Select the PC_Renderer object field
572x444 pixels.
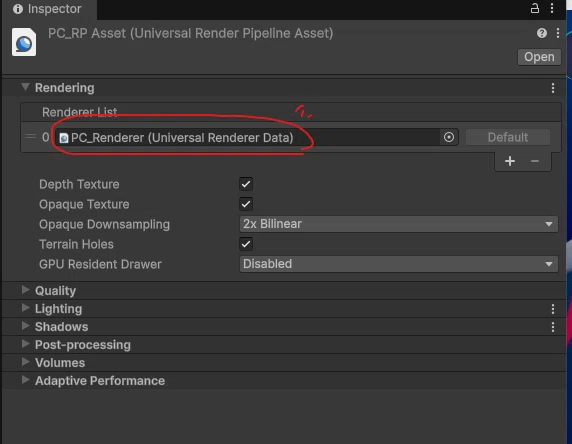256,138
